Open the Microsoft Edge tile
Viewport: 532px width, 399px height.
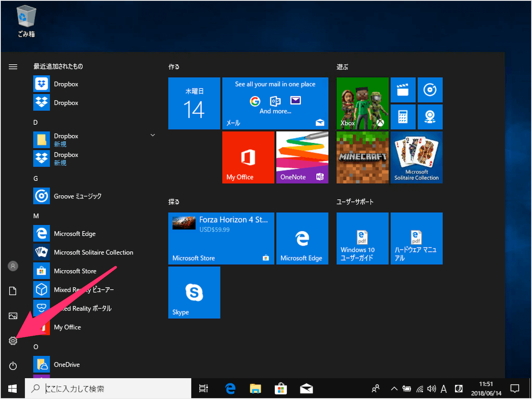click(302, 239)
